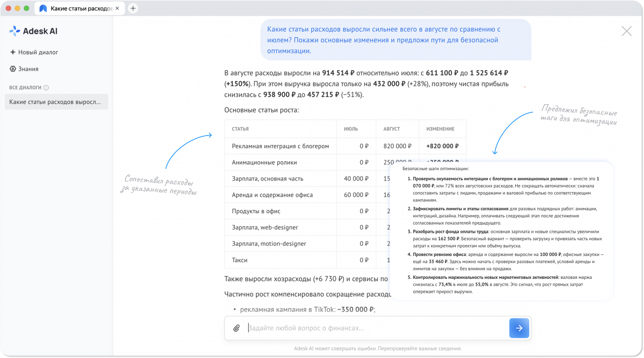644x358 pixels.
Task: Click the line рекламная кампания в TikTok
Action: pyautogui.click(x=308, y=310)
